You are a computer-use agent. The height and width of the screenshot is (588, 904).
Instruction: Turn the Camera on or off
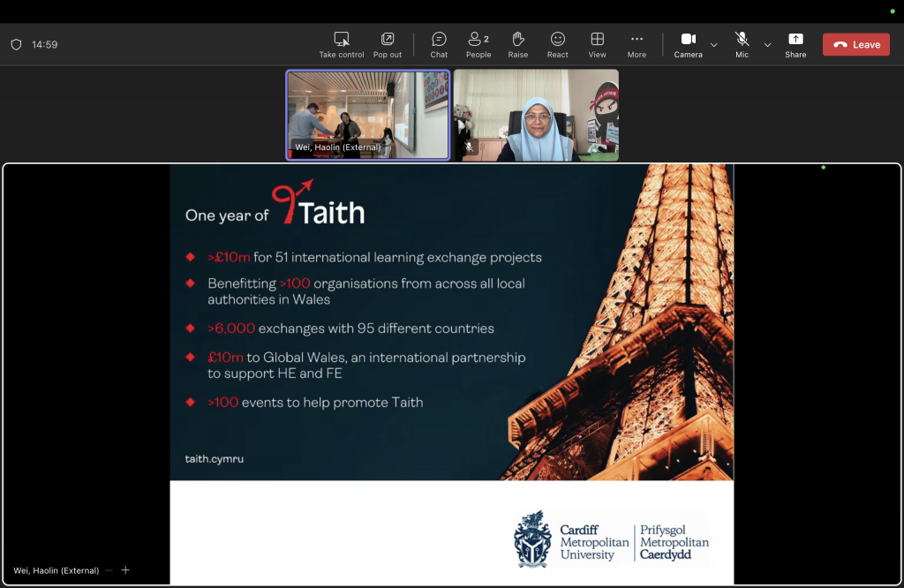click(x=689, y=45)
